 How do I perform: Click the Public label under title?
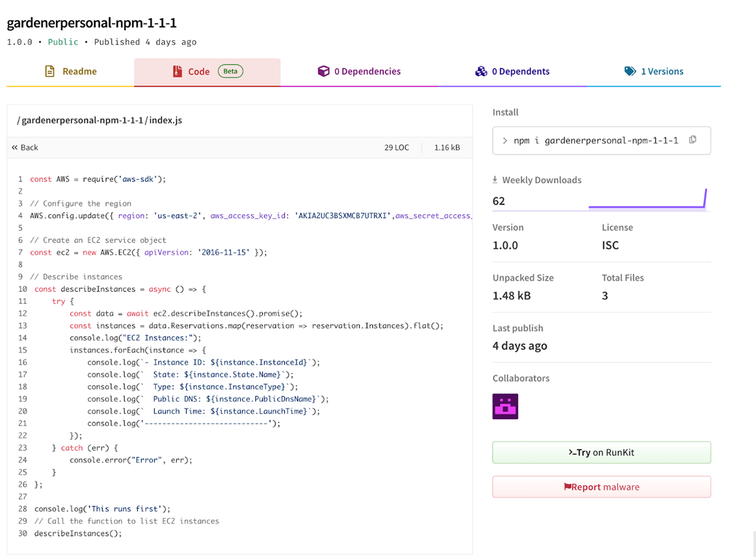click(x=63, y=42)
